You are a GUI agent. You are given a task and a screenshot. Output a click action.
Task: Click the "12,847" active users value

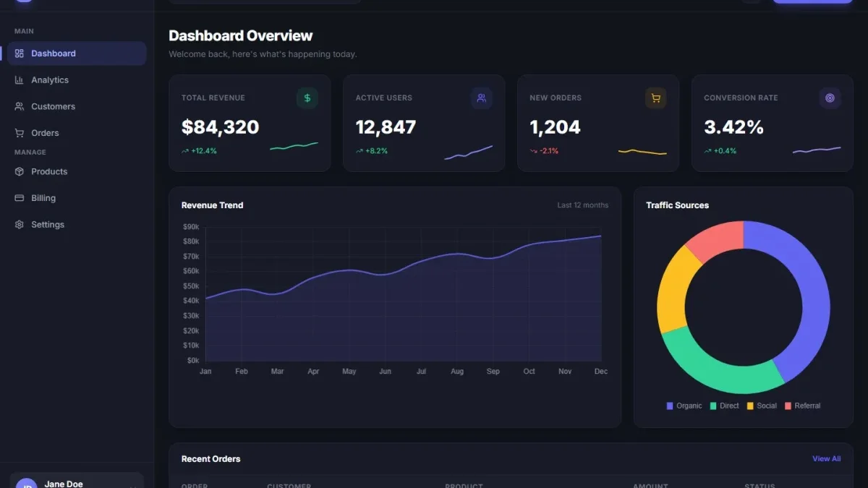pos(386,127)
